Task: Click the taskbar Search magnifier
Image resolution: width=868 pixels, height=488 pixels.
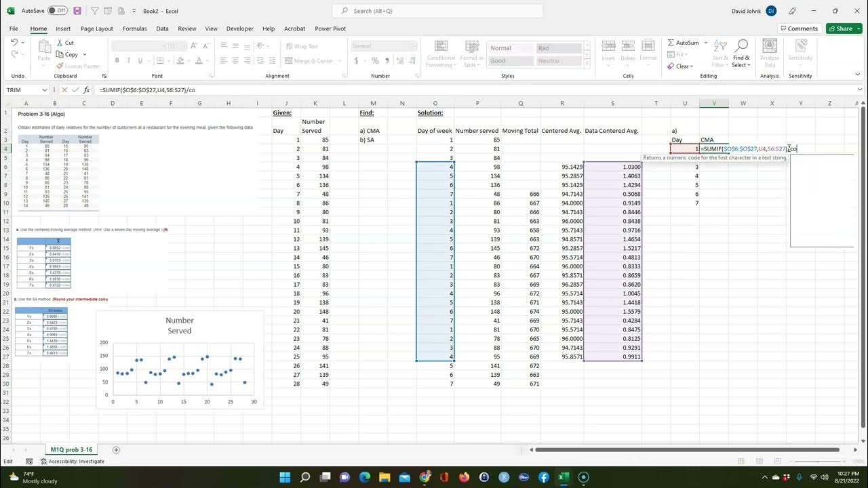Action: 305,477
